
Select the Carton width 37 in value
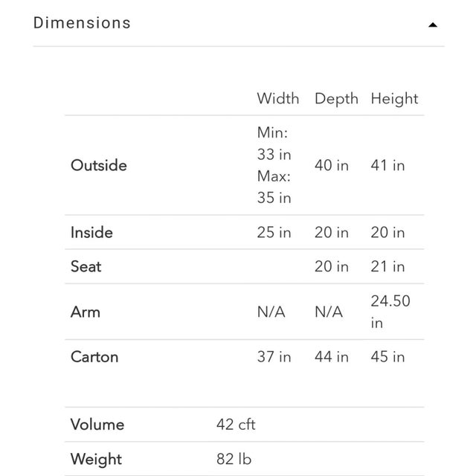[274, 356]
